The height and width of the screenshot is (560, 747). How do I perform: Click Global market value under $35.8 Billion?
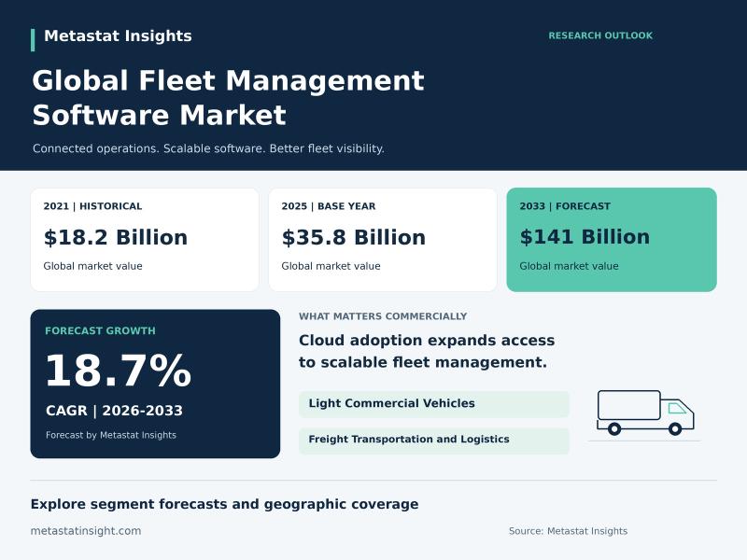331,266
